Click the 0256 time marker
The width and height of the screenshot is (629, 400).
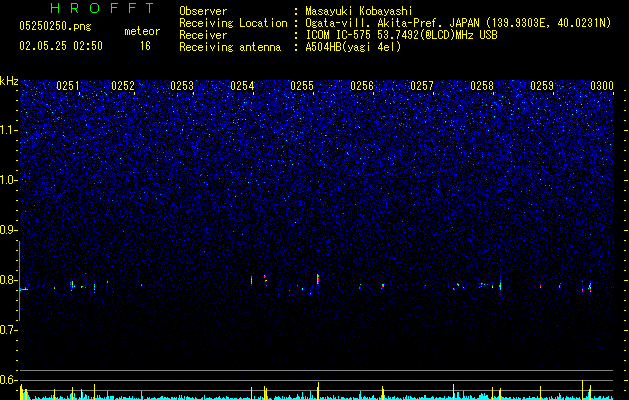pos(362,86)
